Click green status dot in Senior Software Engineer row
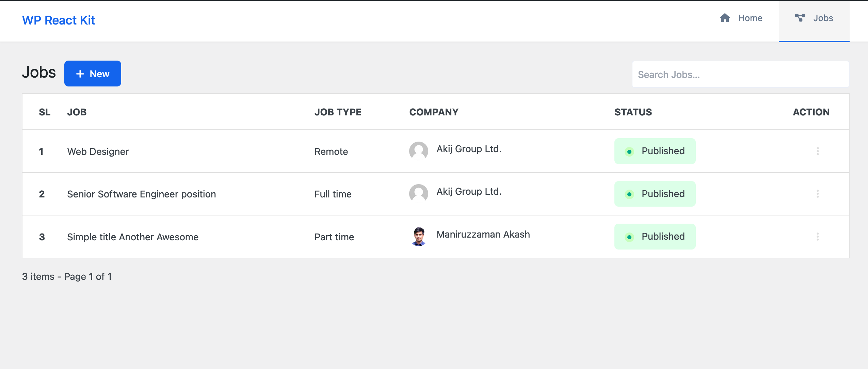The width and height of the screenshot is (868, 369). coord(629,194)
